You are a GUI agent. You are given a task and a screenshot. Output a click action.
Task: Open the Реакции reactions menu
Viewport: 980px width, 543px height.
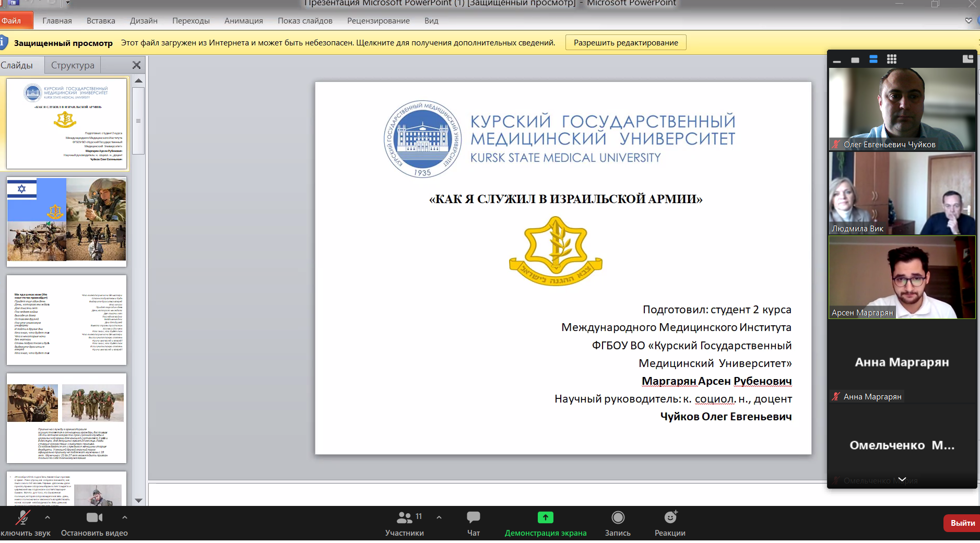click(670, 524)
